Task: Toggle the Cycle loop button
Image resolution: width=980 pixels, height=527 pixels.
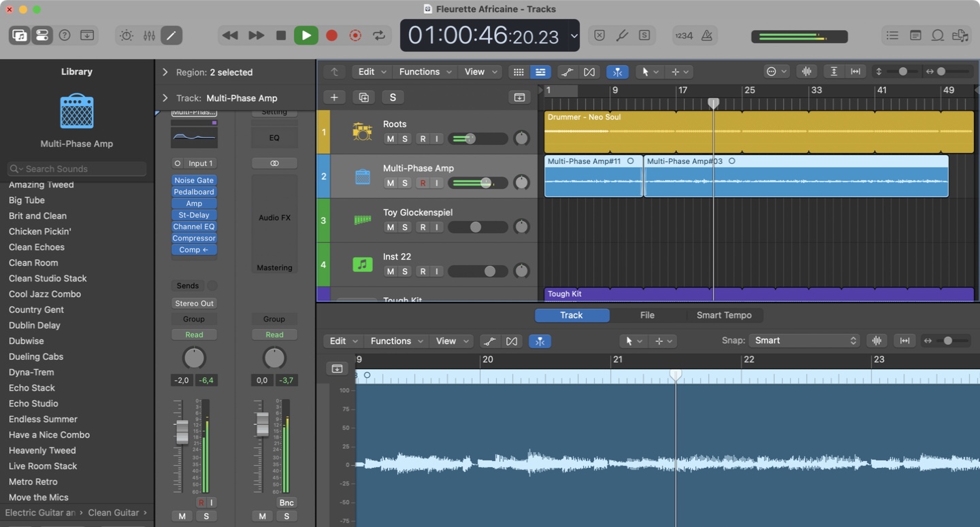Action: point(379,35)
